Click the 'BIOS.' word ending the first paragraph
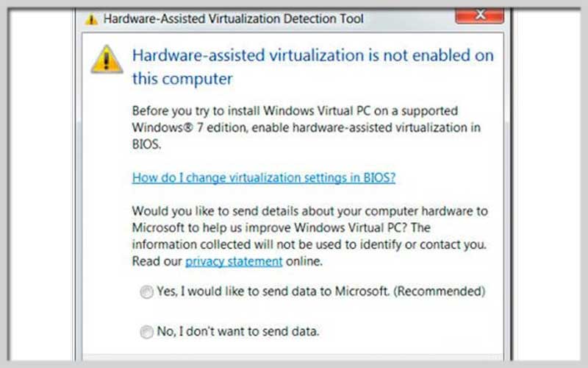 146,144
